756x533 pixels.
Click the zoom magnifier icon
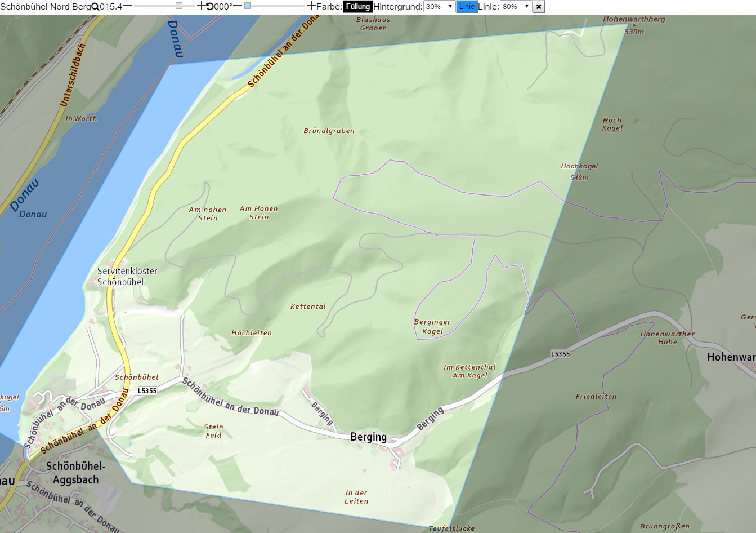click(x=95, y=7)
